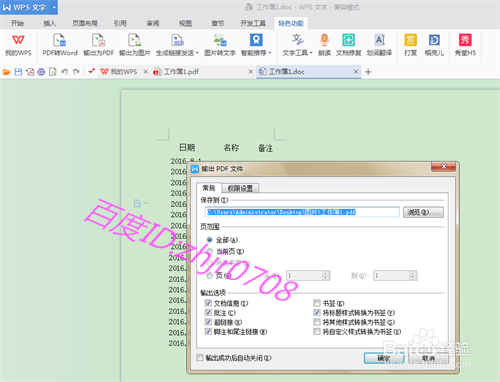The image size is (500, 382).
Task: Click the 保存到 file path field
Action: [302, 212]
